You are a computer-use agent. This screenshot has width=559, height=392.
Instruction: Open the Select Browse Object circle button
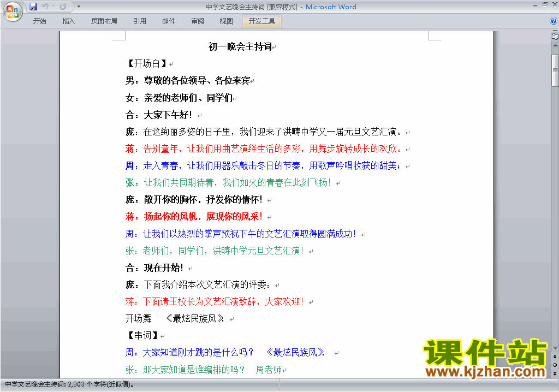[x=555, y=365]
